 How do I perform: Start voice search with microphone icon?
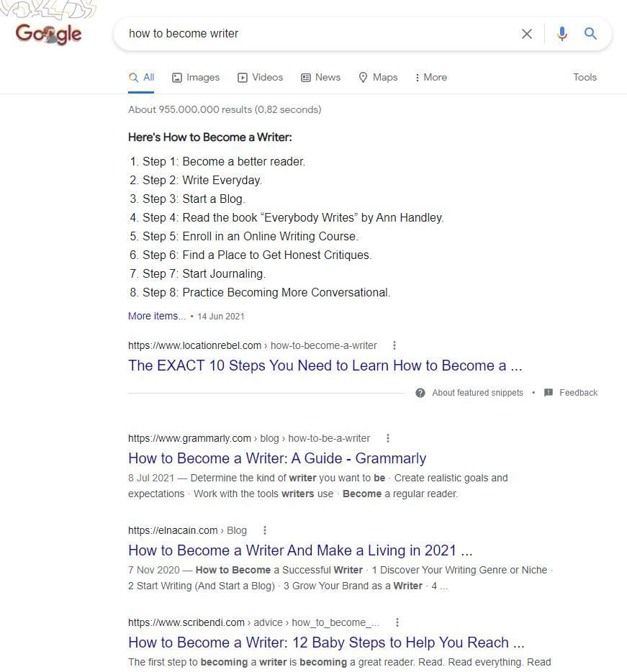(561, 33)
